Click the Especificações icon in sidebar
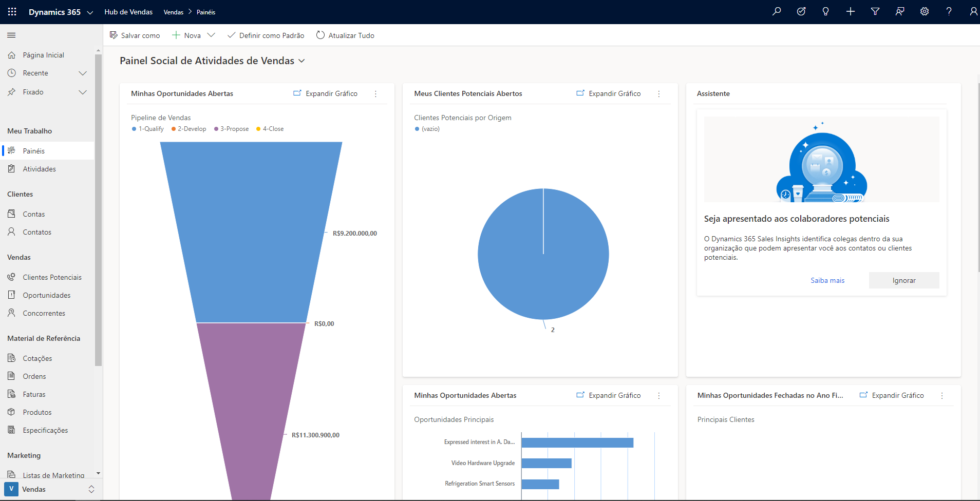Screen dimensions: 980x501 coord(11,430)
